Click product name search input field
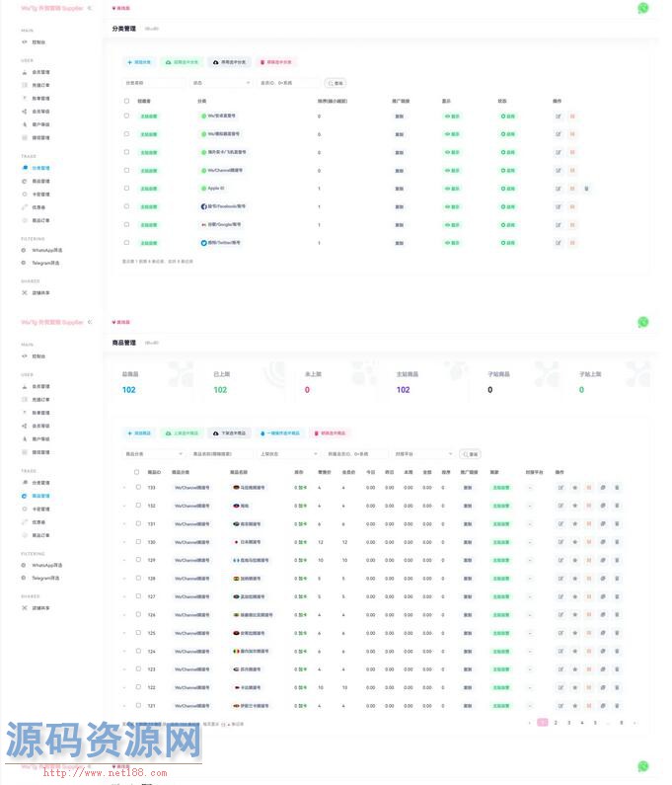The image size is (672, 785). pos(221,454)
